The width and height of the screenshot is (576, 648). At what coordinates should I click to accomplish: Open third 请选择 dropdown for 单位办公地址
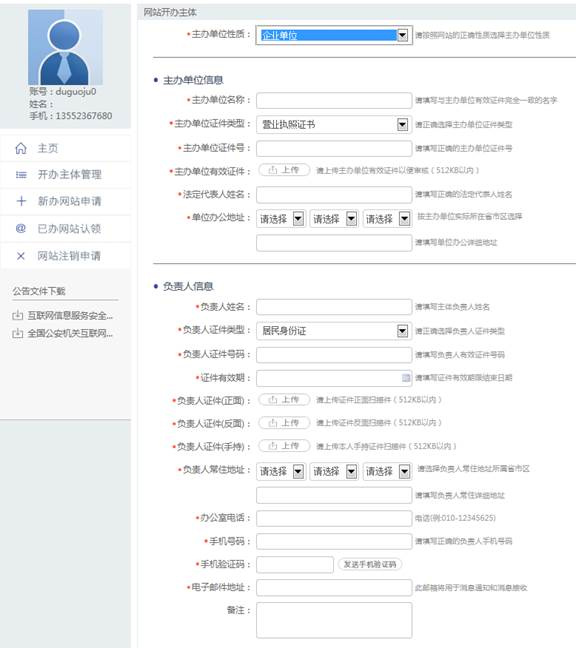tap(387, 219)
